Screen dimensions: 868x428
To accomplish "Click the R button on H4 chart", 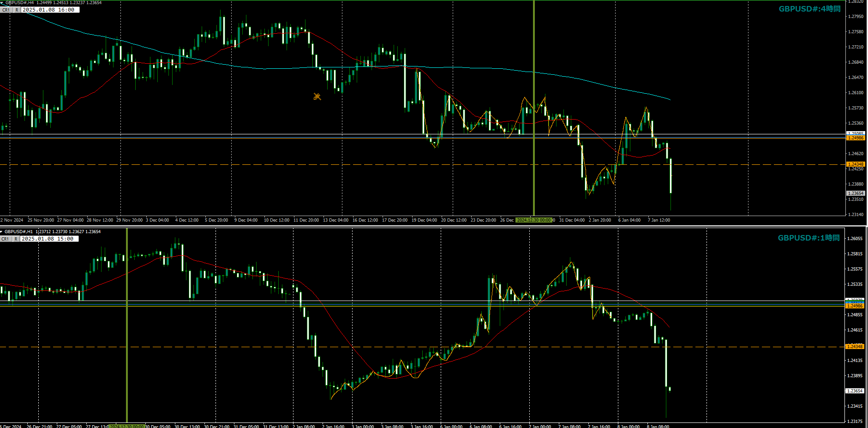I will (x=17, y=10).
